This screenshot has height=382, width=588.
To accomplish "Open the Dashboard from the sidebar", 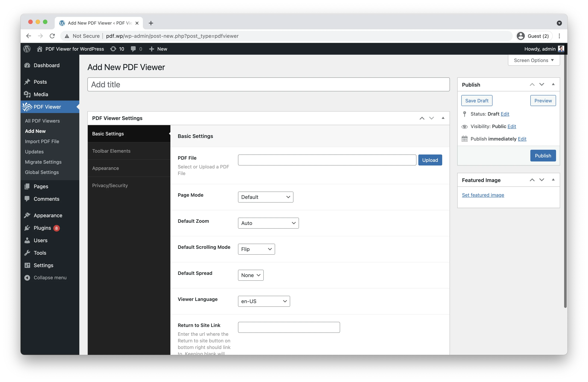I will 46,65.
